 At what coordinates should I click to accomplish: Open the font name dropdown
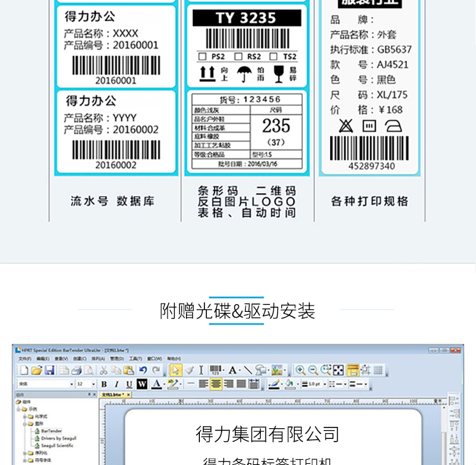pyautogui.click(x=71, y=384)
